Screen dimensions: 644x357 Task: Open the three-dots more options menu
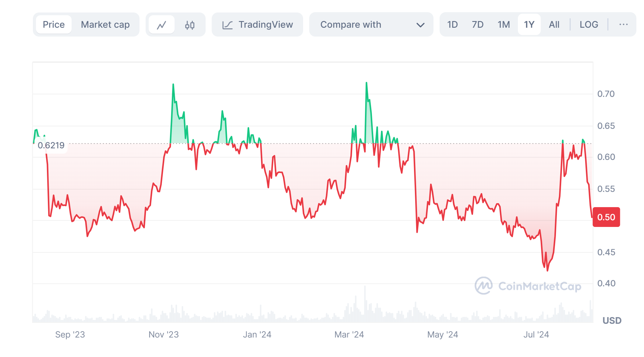tap(623, 25)
